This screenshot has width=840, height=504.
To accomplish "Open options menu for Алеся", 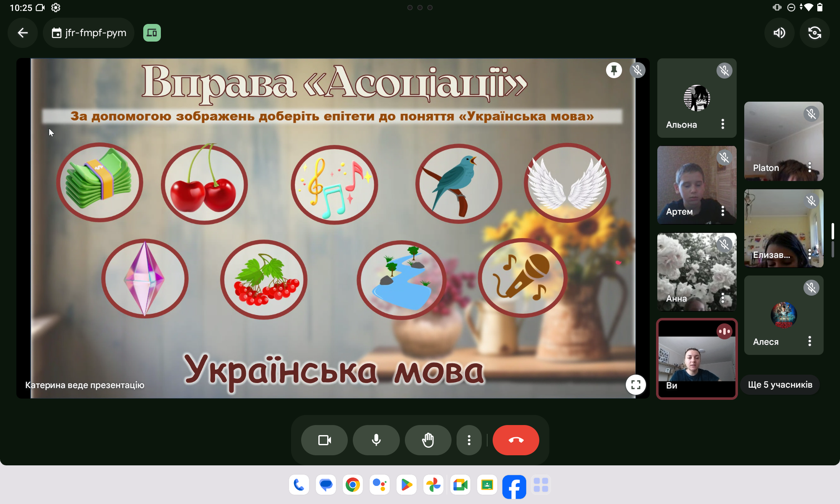I will tap(809, 341).
